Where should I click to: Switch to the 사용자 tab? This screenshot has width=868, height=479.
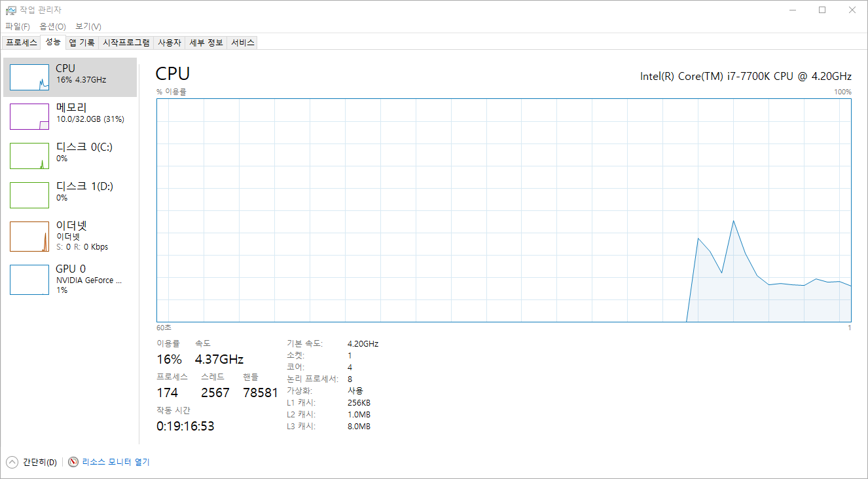point(170,43)
